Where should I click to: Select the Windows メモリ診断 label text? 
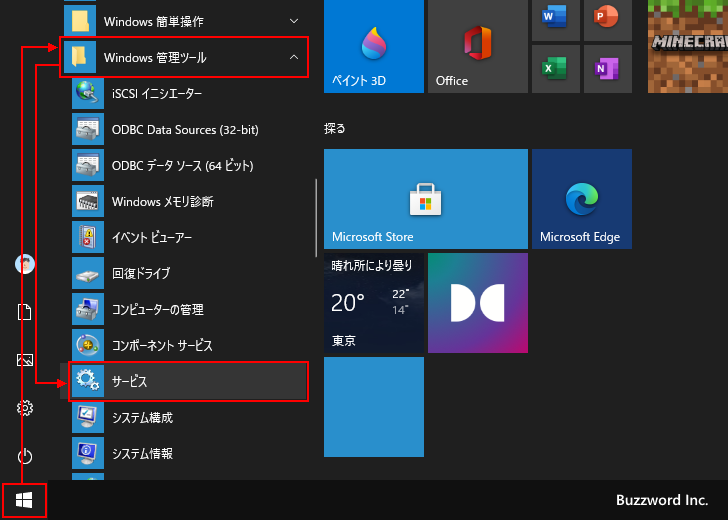click(x=163, y=202)
